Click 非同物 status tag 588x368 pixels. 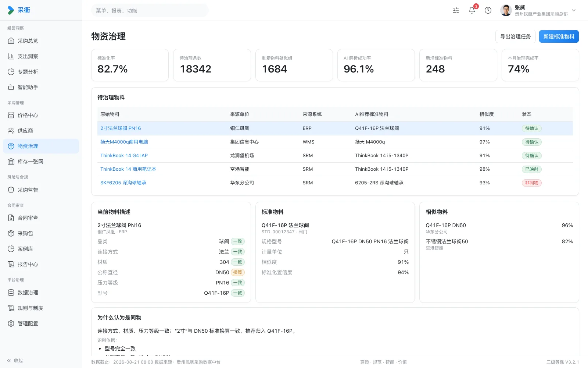531,183
